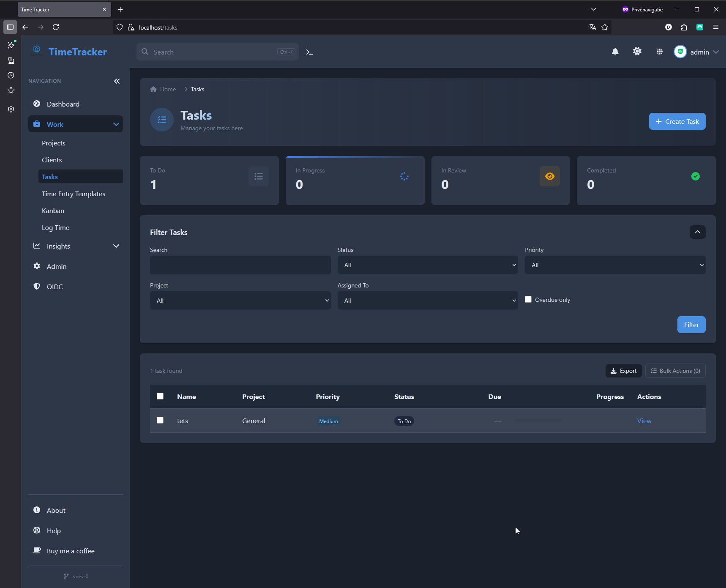Click the To Do list icon
This screenshot has height=588, width=726.
click(258, 176)
